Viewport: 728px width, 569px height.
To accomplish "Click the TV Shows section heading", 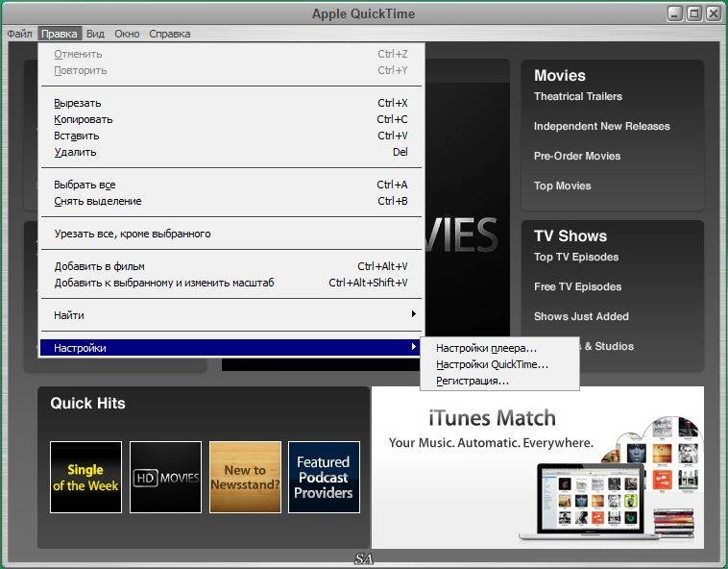I will click(570, 235).
